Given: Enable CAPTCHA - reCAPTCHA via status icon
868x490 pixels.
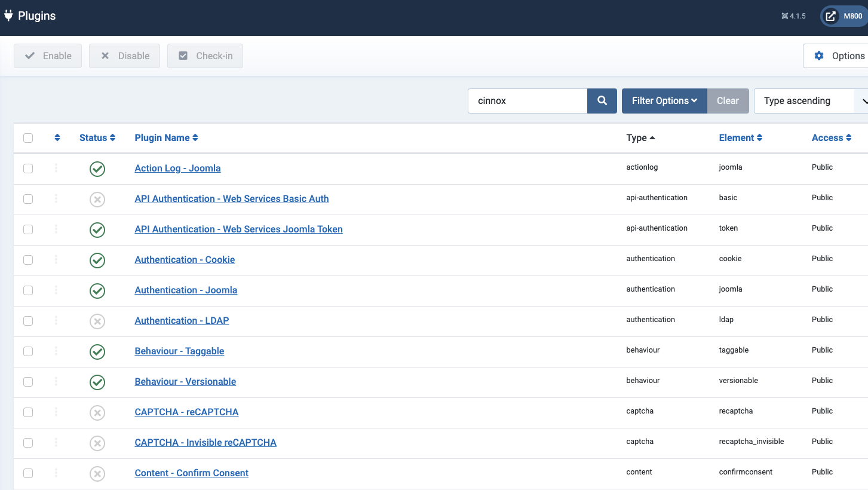Looking at the screenshot, I should 97,413.
